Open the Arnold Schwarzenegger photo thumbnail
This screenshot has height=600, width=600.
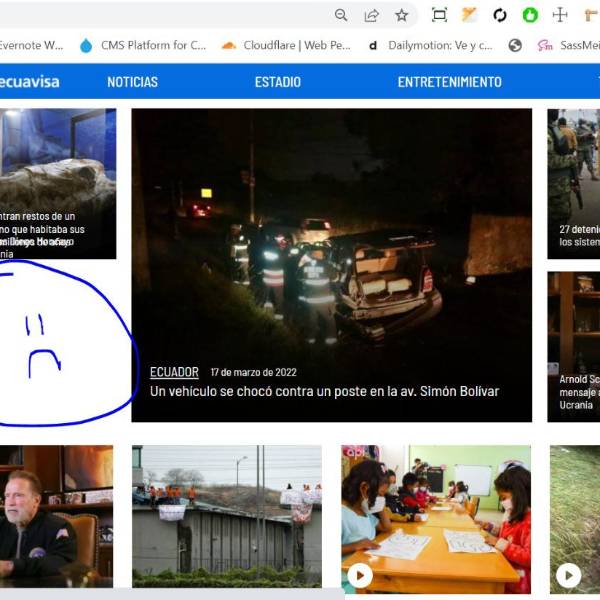56,516
